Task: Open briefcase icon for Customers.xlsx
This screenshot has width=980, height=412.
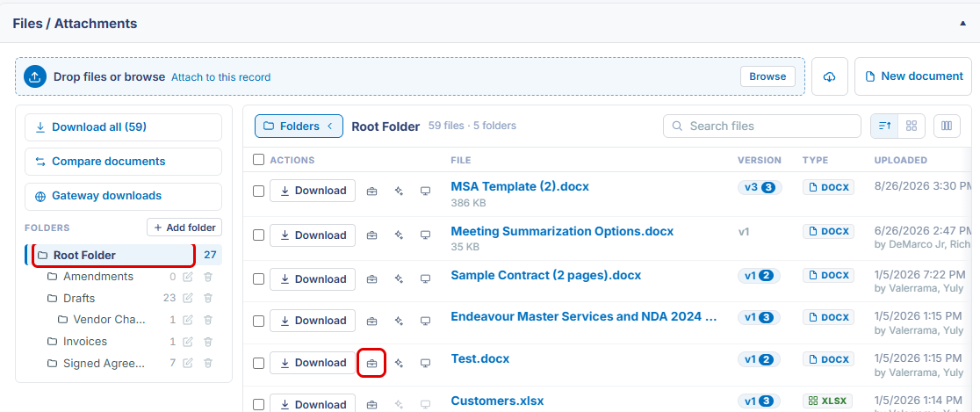Action: [x=371, y=404]
